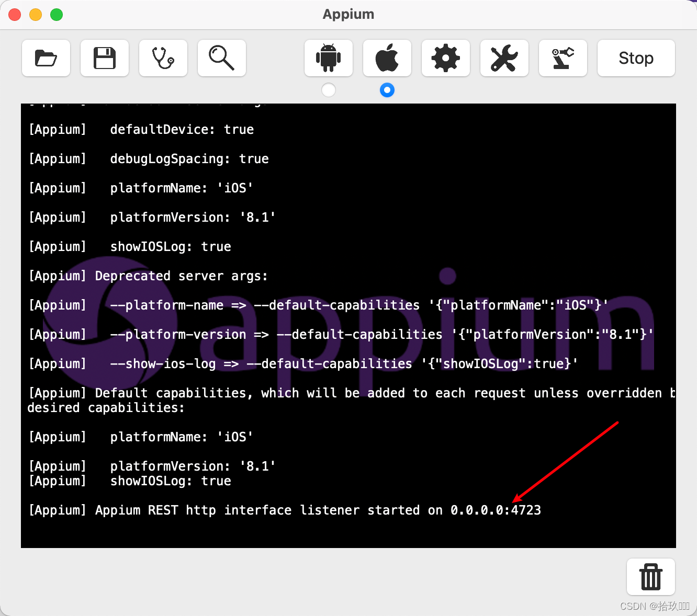Screen dimensions: 697x616
Task: Open the general settings gear
Action: (445, 58)
